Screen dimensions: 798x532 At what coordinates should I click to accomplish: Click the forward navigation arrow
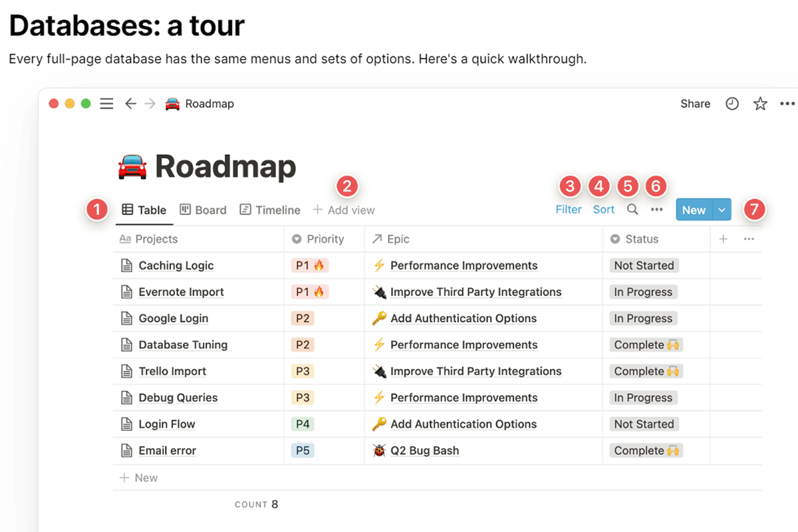(150, 104)
